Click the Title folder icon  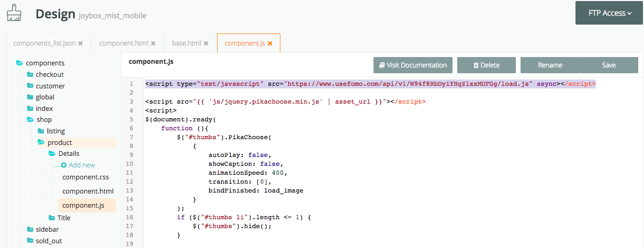[x=52, y=218]
